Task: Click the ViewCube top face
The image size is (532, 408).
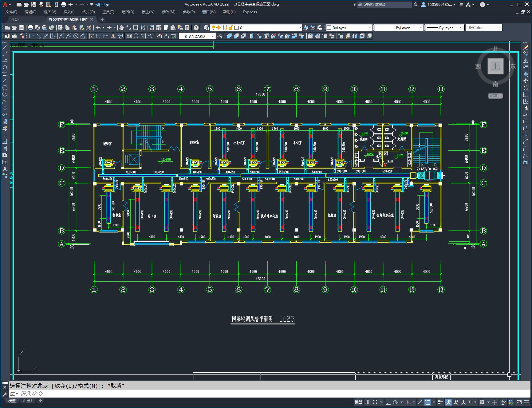Action: coord(495,66)
